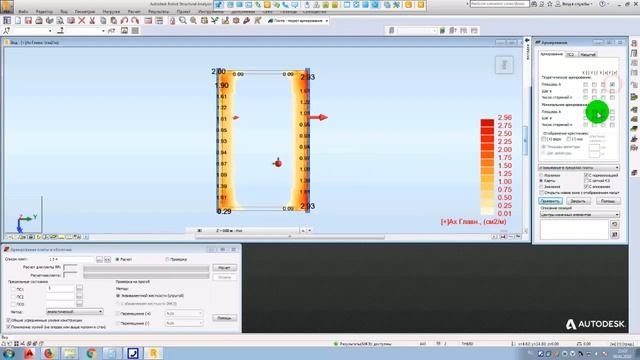
Task: Toggle the ПС1 limit state checkbox
Action: (x=13, y=289)
